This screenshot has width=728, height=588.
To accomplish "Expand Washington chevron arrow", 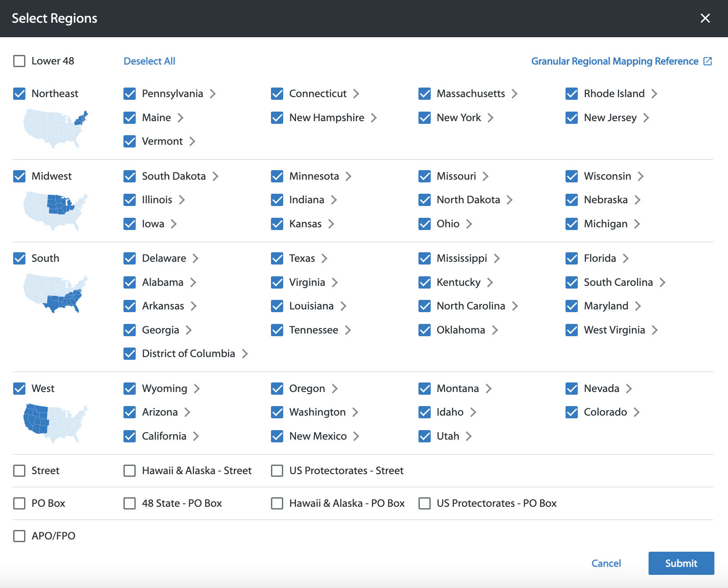I will tap(355, 412).
